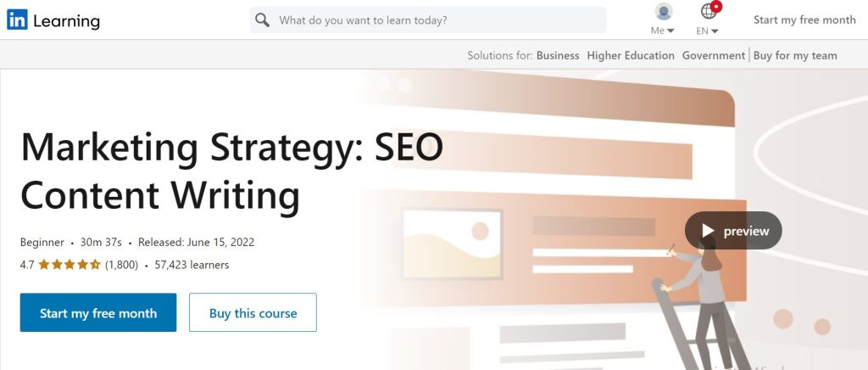Click the magnifying glass search icon
Screen dimensions: 868x370
263,20
